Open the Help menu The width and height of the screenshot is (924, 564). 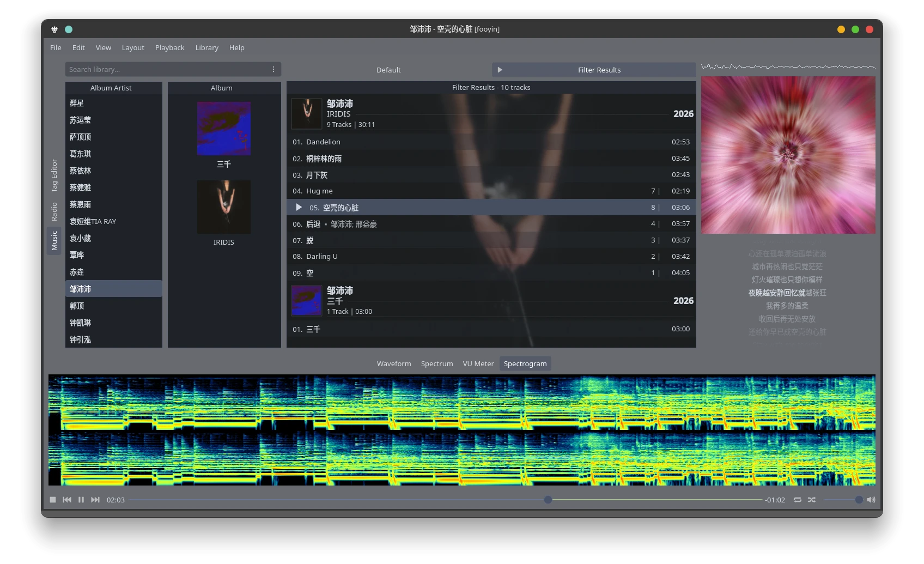click(x=237, y=47)
